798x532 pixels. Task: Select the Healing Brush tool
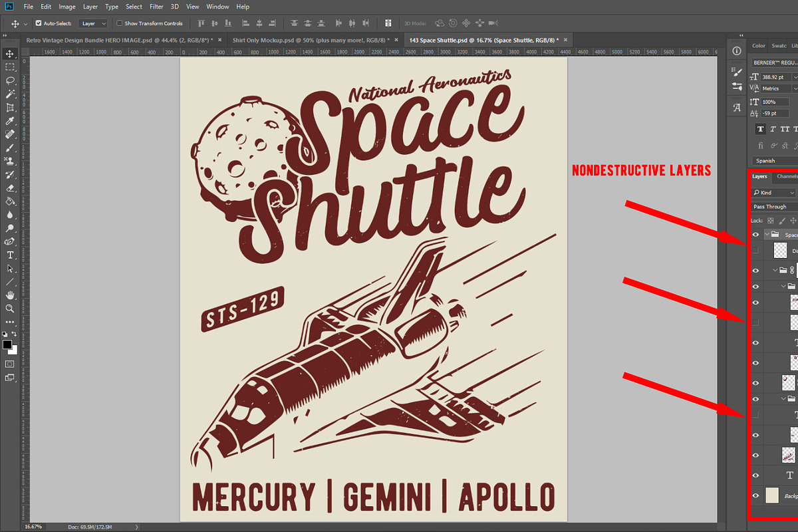(x=10, y=134)
